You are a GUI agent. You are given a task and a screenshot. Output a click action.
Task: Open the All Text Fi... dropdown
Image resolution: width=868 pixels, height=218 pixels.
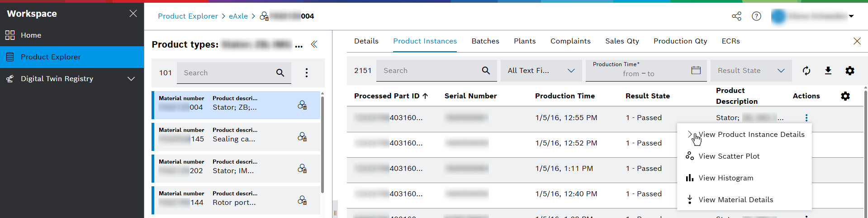(541, 71)
